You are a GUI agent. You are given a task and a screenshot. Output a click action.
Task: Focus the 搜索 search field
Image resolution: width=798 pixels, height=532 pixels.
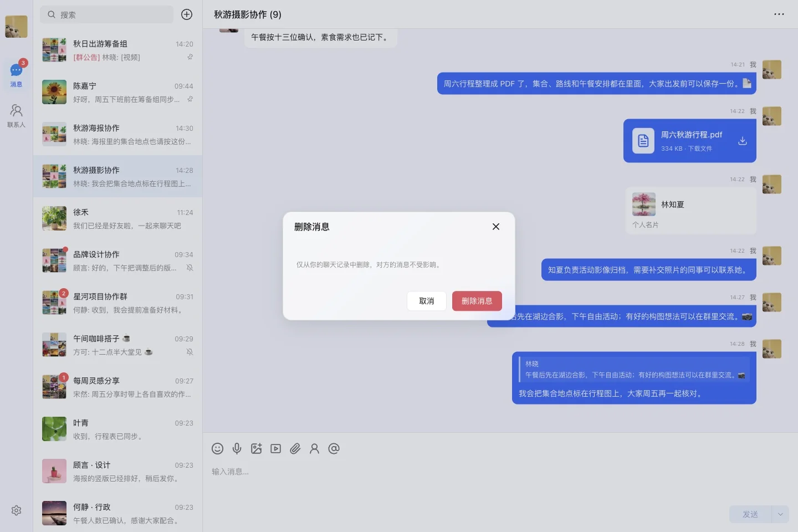tap(106, 14)
